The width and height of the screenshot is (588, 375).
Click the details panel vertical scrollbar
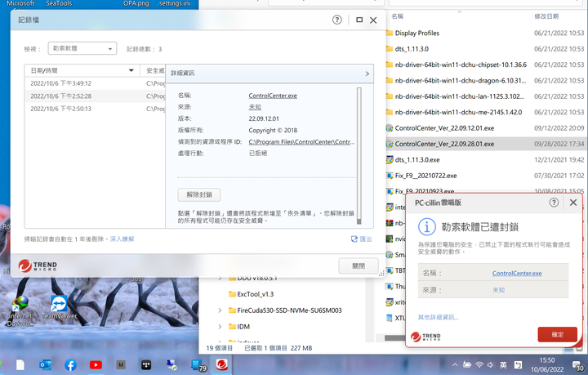click(359, 155)
